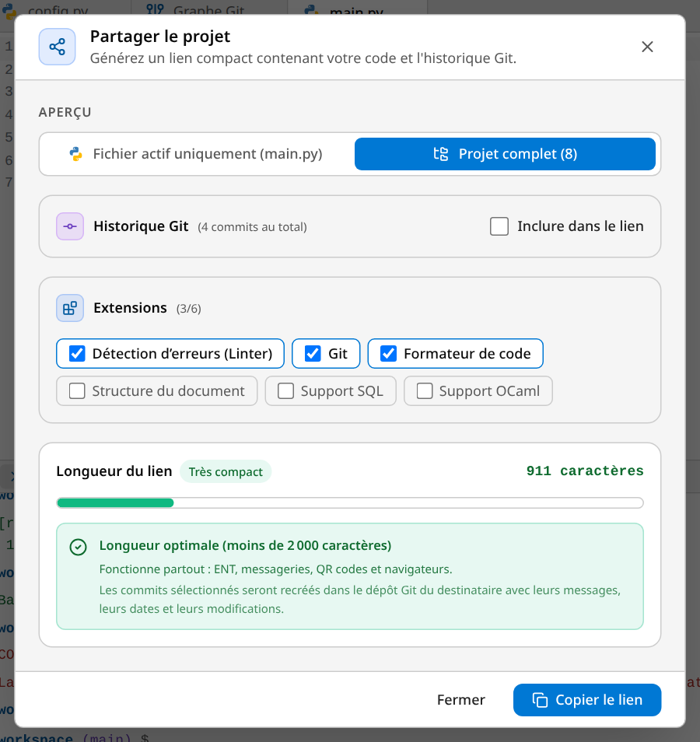
Task: Click Longueur optimale heading text
Action: click(245, 546)
